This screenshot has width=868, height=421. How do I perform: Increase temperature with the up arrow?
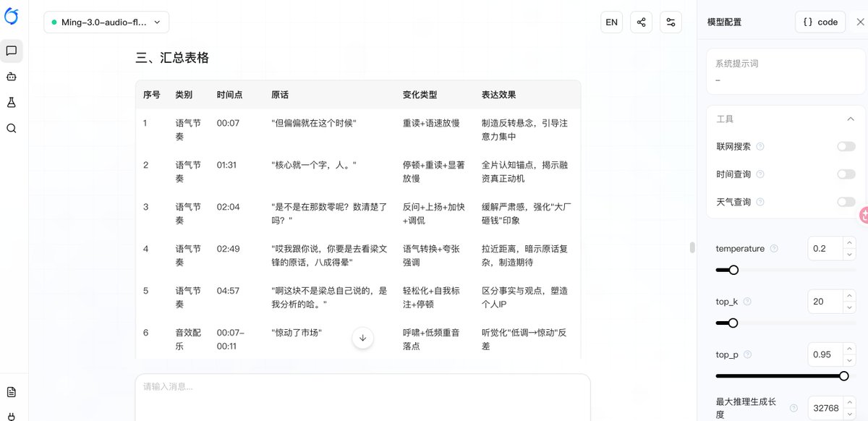coord(849,242)
